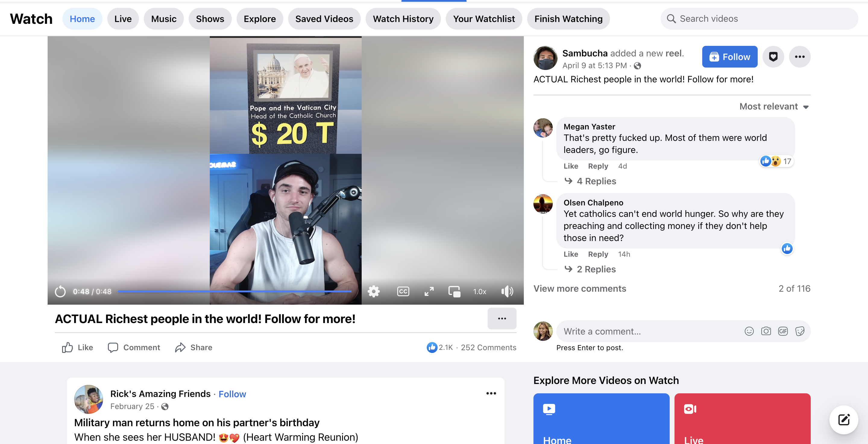Expand video to fullscreen
The width and height of the screenshot is (868, 444).
coord(429,291)
